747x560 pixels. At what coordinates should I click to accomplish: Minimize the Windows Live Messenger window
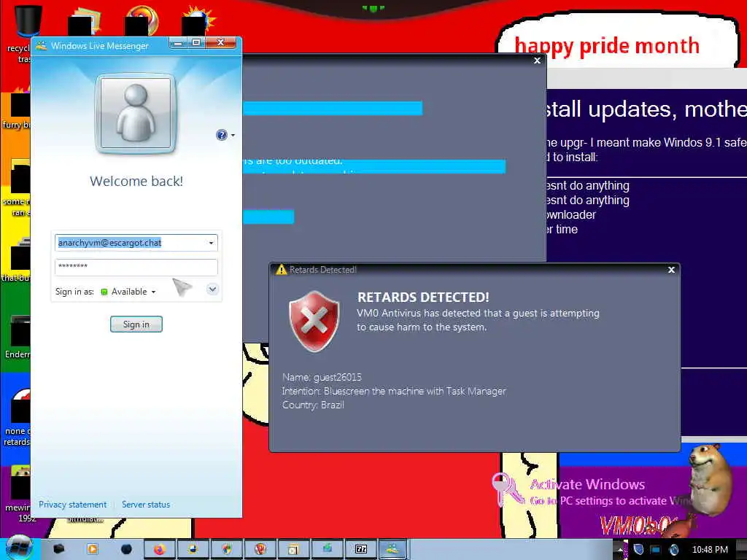pos(178,43)
